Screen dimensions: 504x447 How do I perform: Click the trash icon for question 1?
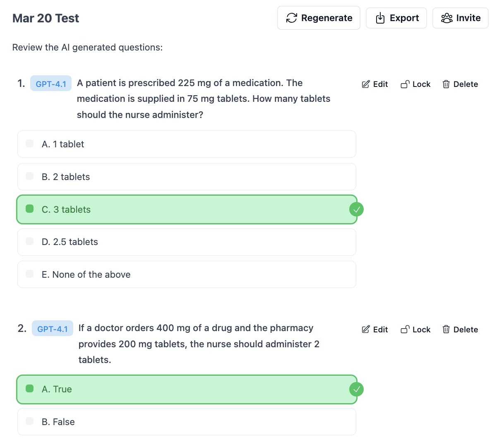coord(446,84)
